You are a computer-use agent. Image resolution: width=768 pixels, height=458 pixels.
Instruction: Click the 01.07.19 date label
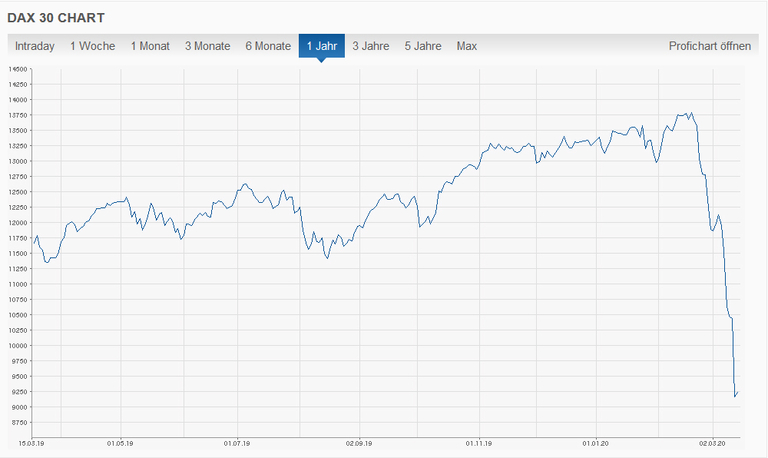pos(236,442)
